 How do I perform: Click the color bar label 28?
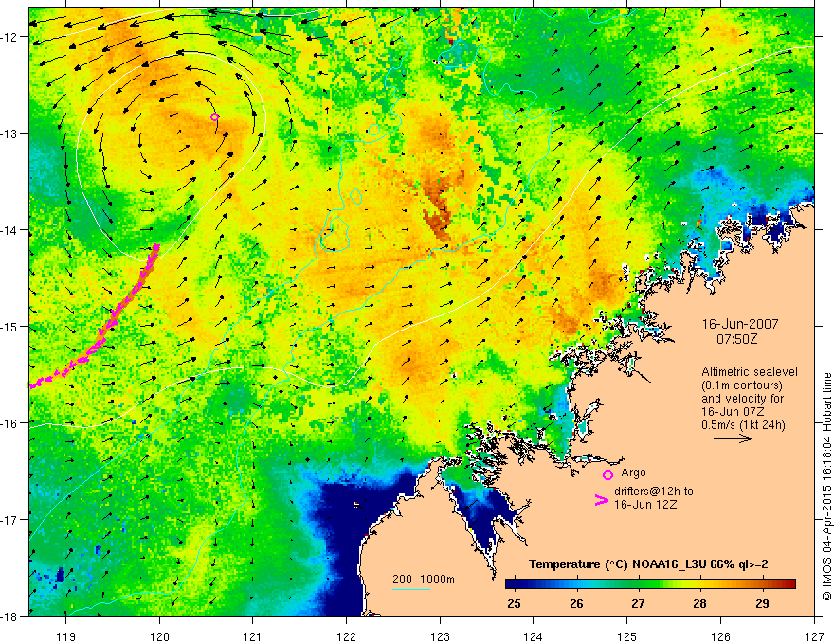[700, 603]
